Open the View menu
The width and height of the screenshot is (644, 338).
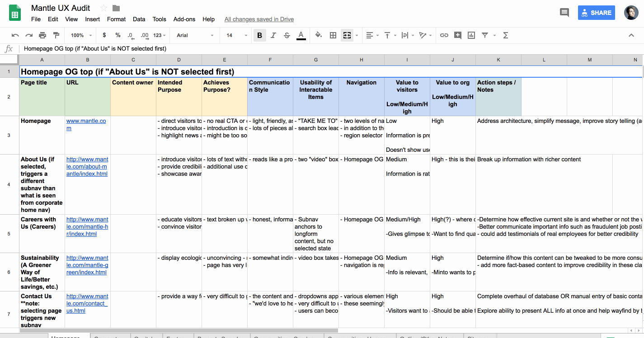pos(71,19)
